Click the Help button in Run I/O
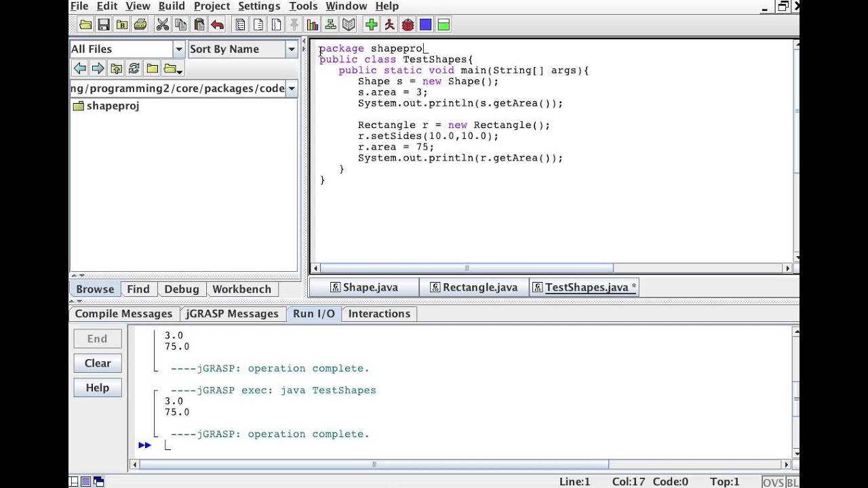Image resolution: width=868 pixels, height=488 pixels. pyautogui.click(x=97, y=388)
